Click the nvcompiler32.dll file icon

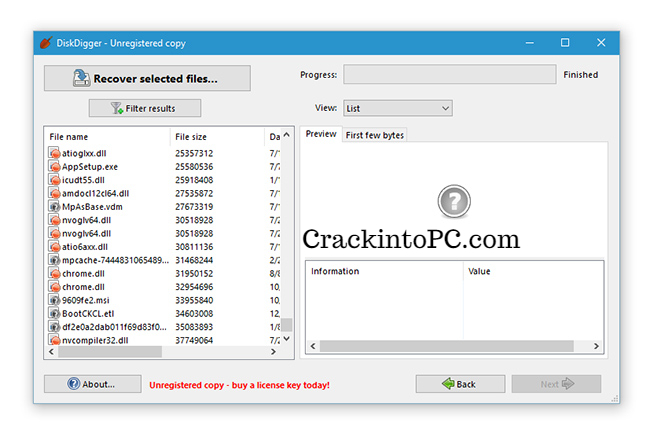coord(54,340)
